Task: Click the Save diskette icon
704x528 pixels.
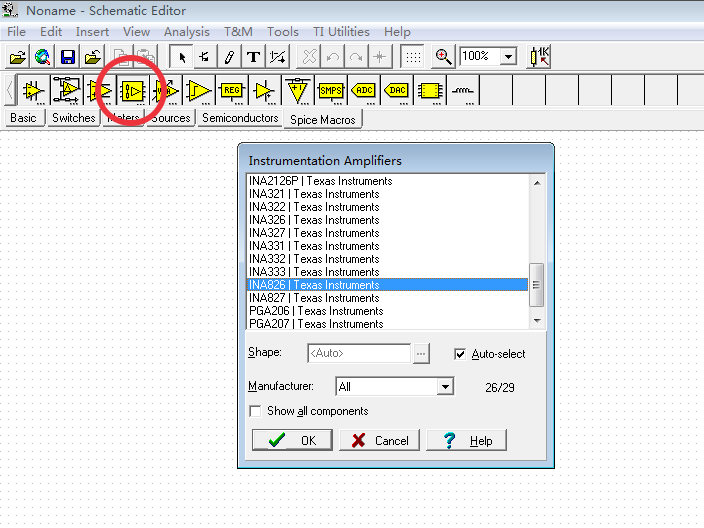Action: 68,57
